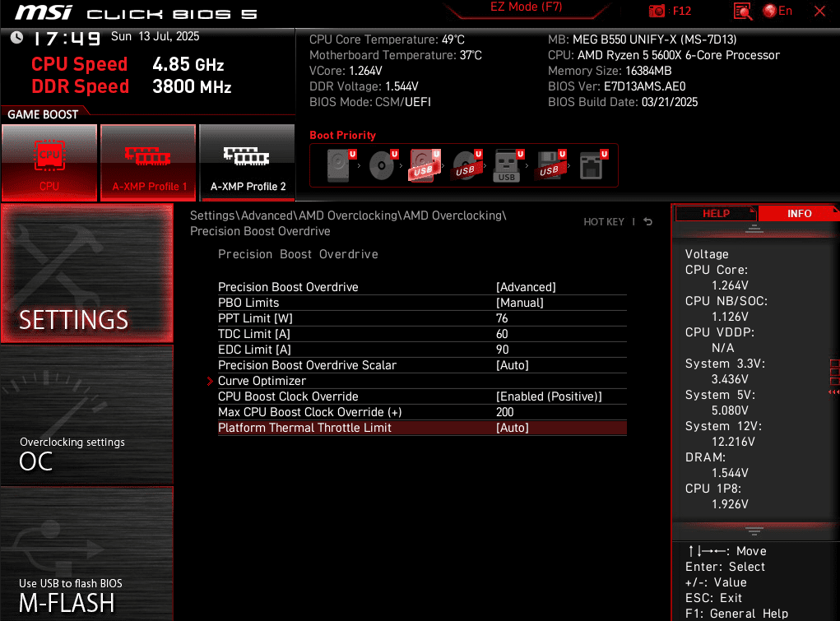This screenshot has width=840, height=621.
Task: Select the network boot device icon
Action: click(593, 165)
